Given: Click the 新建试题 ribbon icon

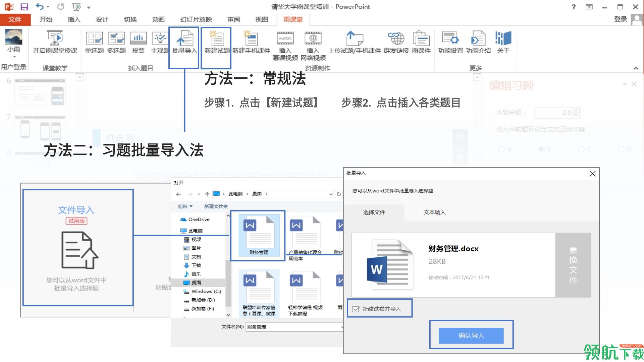Looking at the screenshot, I should [217, 42].
